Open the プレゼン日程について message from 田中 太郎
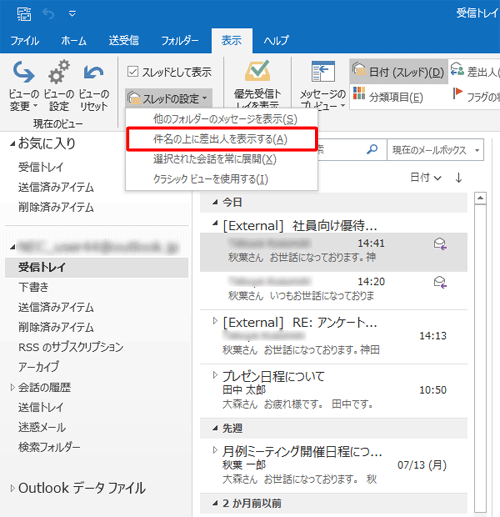This screenshot has height=517, width=500. [x=333, y=390]
